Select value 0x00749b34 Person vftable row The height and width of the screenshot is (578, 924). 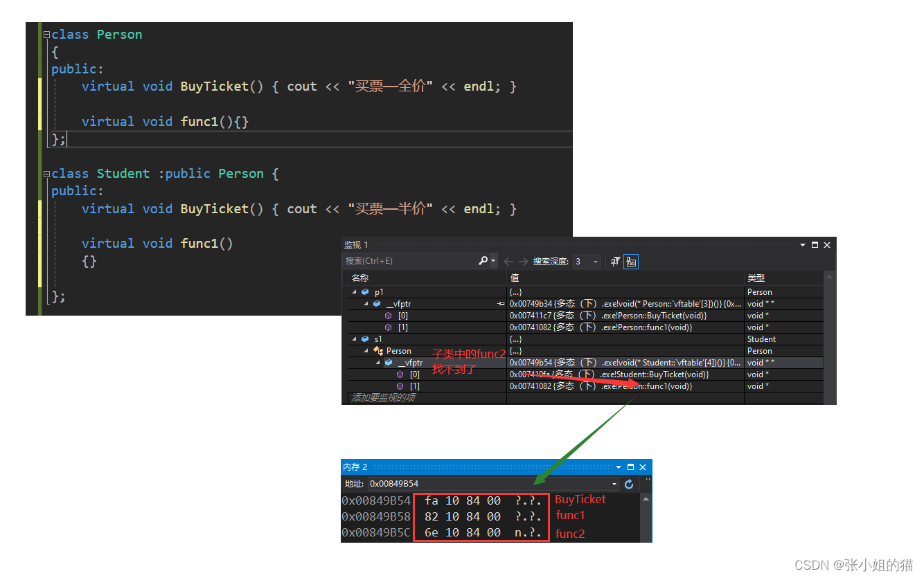(626, 304)
